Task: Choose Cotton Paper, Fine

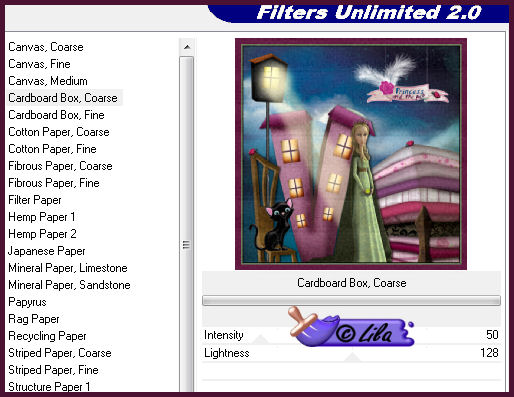Action: coord(52,149)
